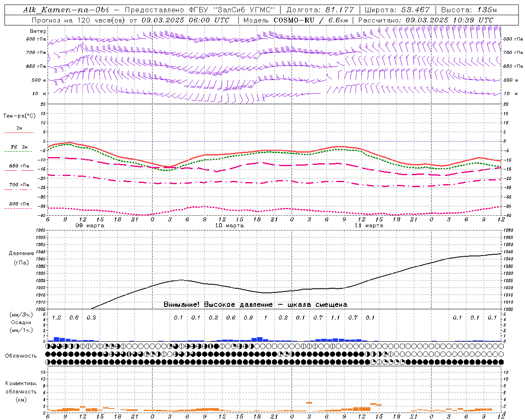Click the latitude value Широта: 53.467
Screen dimensions: 525x420
[x=397, y=10]
